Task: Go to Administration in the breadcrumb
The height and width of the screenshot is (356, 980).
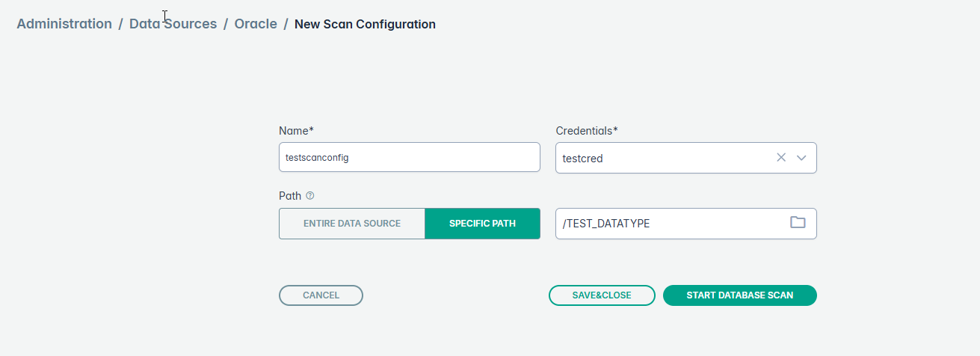Action: coord(64,24)
